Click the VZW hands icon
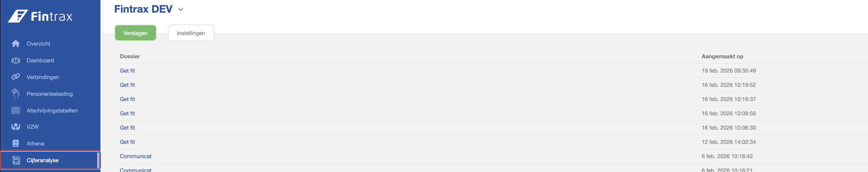 pos(16,127)
